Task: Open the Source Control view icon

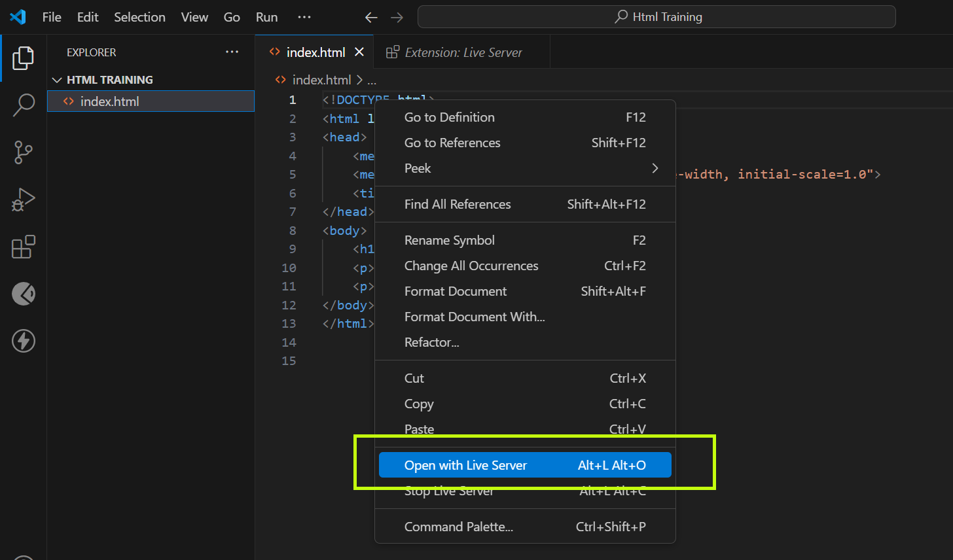Action: 23,152
